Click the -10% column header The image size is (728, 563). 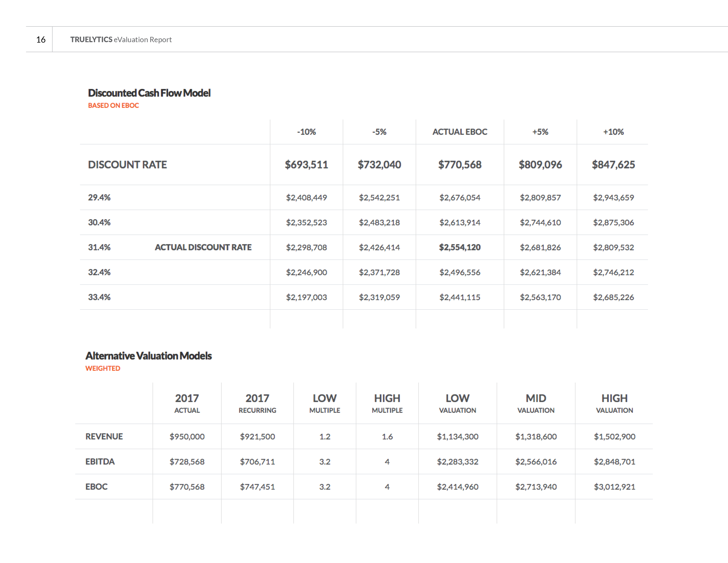coord(306,132)
